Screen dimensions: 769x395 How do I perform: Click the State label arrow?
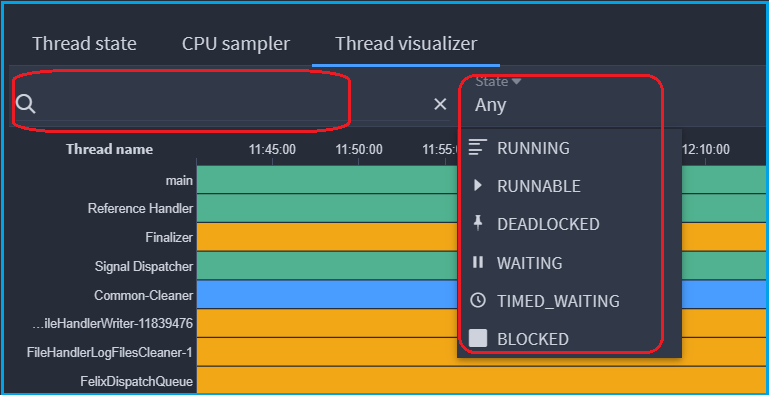click(516, 81)
